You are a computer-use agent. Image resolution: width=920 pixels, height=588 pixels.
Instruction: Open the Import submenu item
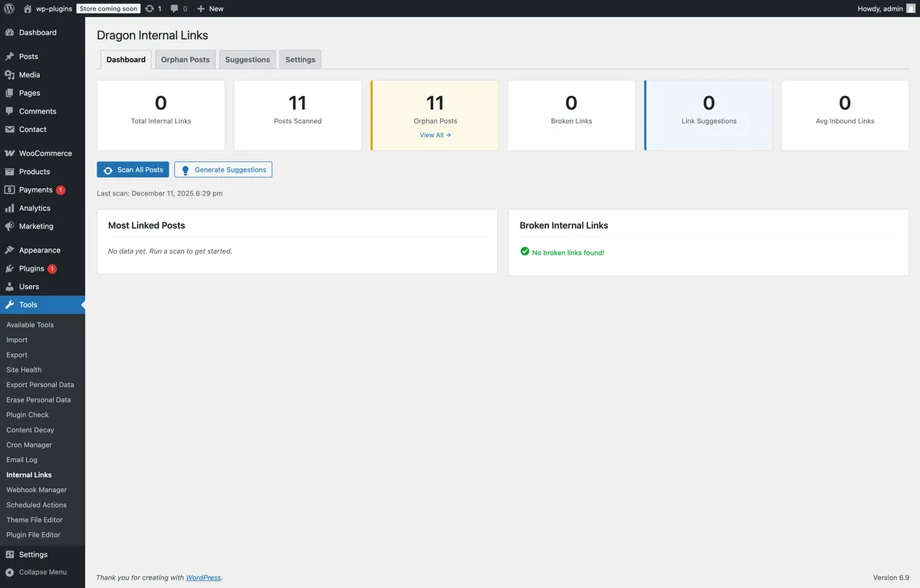coord(17,340)
